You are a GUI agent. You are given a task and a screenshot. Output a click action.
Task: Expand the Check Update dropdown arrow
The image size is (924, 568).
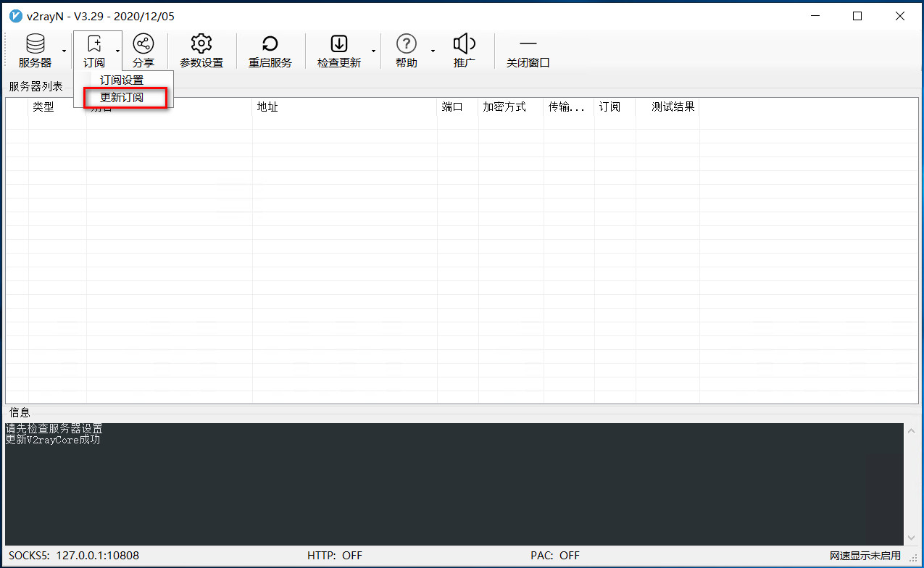coord(373,51)
